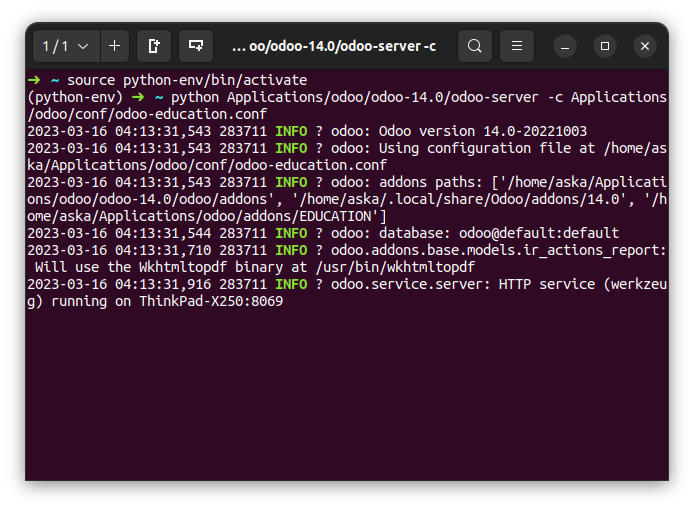Viewport: 694px width, 509px height.
Task: Click the empty terminal area below the log
Action: [x=346, y=400]
